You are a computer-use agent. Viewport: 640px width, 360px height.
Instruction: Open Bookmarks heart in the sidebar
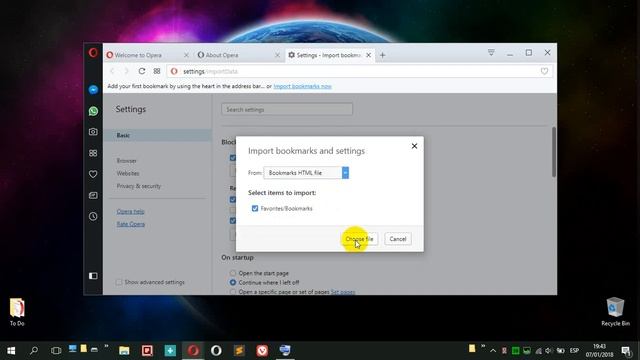tap(93, 174)
